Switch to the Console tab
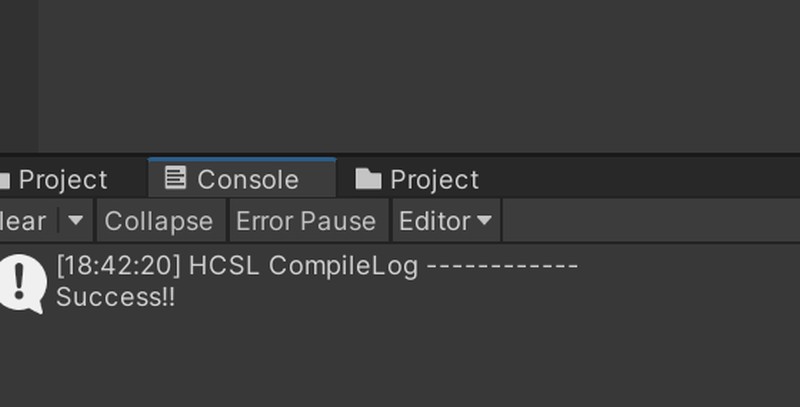Viewport: 800px width, 407px height. coord(247,180)
